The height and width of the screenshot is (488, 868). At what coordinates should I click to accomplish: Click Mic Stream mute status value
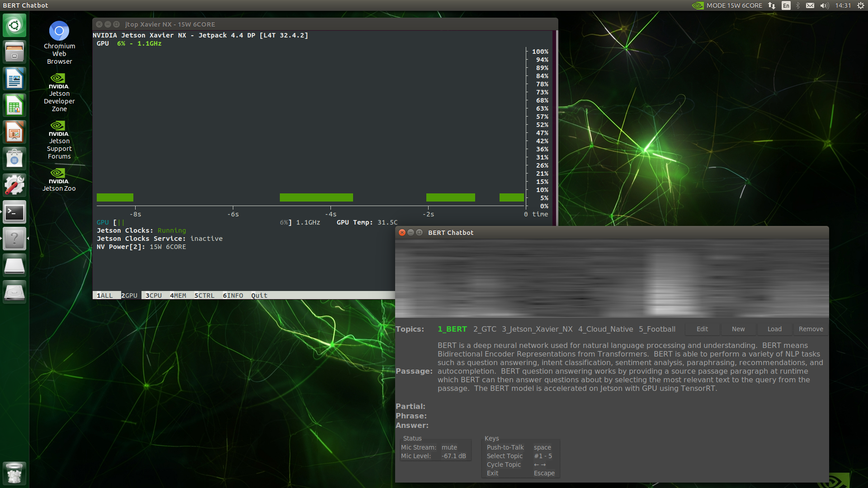coord(449,447)
